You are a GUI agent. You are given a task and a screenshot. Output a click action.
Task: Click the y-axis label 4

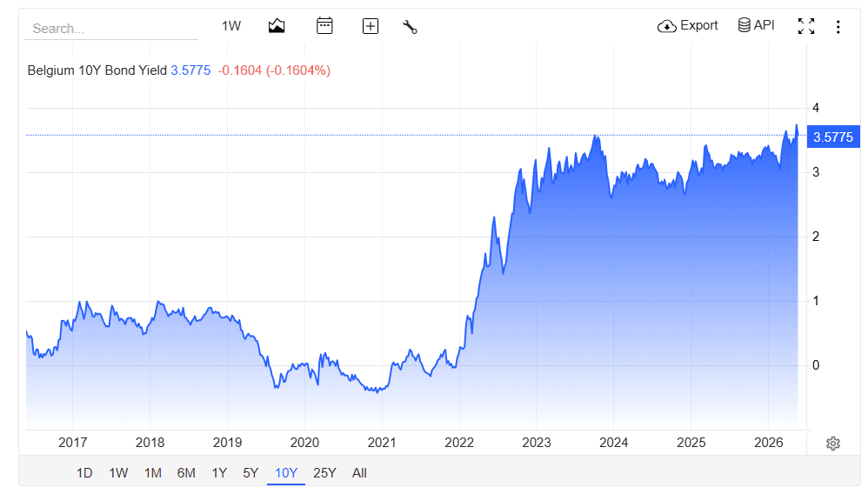(816, 108)
